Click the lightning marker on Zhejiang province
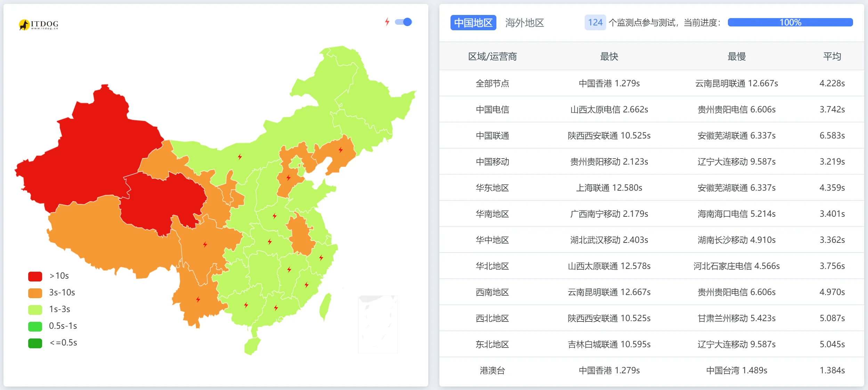The height and width of the screenshot is (390, 868). (321, 258)
